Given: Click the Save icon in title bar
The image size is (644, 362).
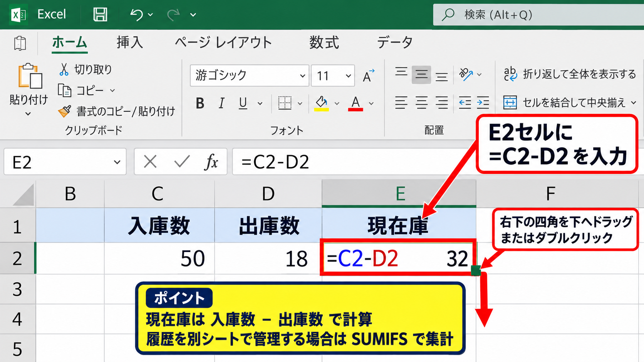Looking at the screenshot, I should point(100,15).
